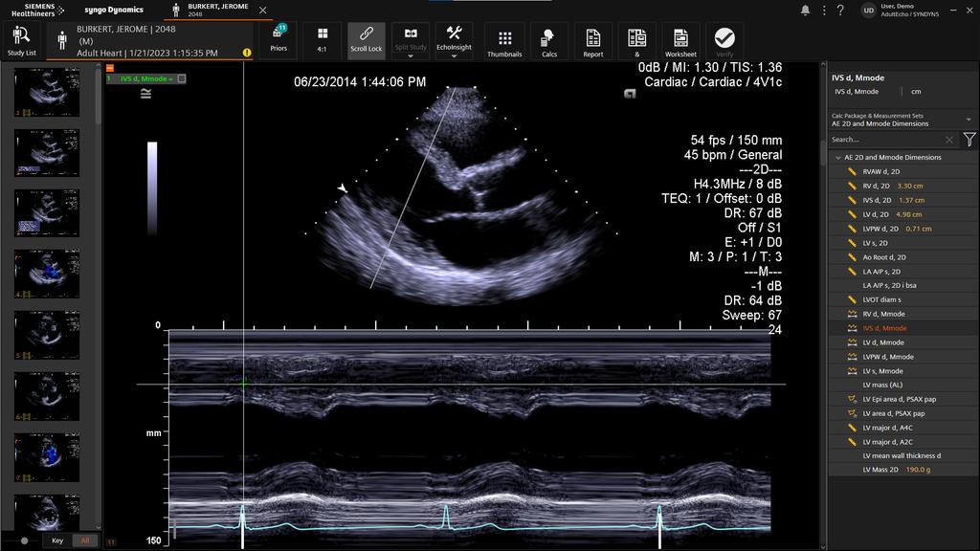Select RVAW d, 2D in the measurement list
The height and width of the screenshot is (551, 980).
(879, 170)
